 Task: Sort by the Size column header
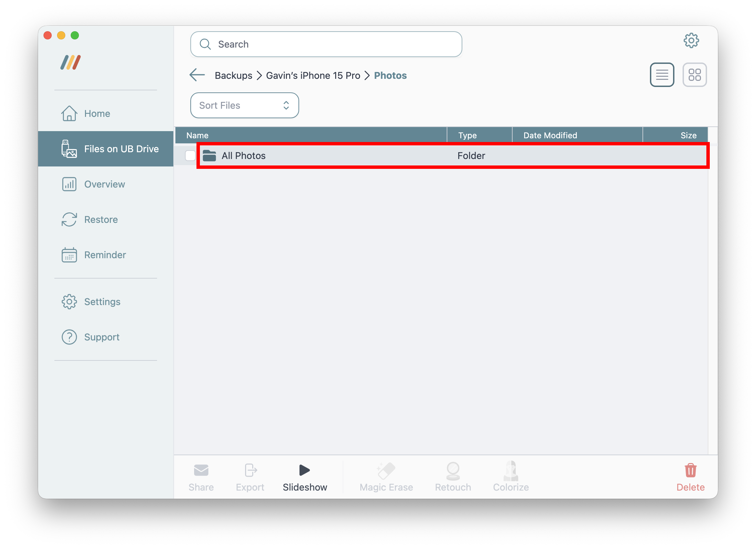coord(675,135)
